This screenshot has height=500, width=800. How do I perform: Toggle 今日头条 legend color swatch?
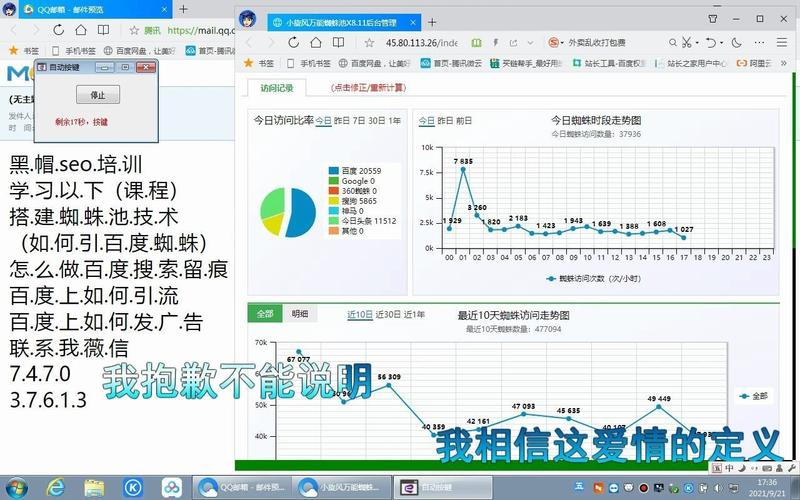tap(334, 221)
